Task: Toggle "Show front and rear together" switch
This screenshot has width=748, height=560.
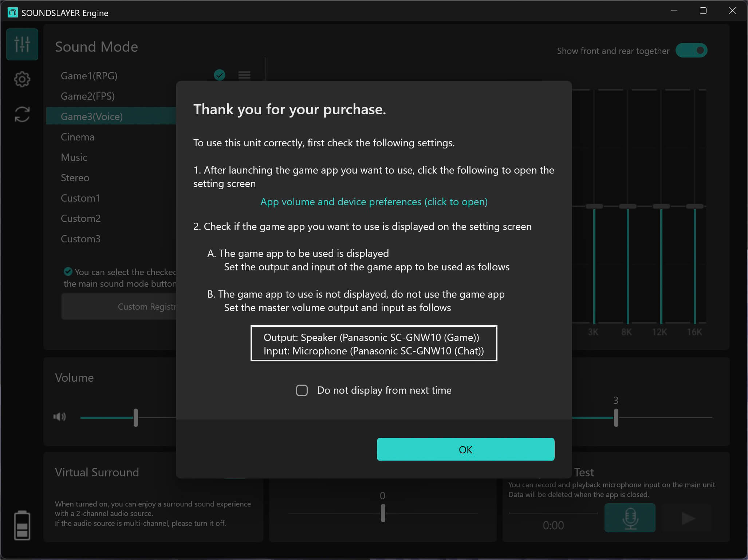Action: click(691, 51)
